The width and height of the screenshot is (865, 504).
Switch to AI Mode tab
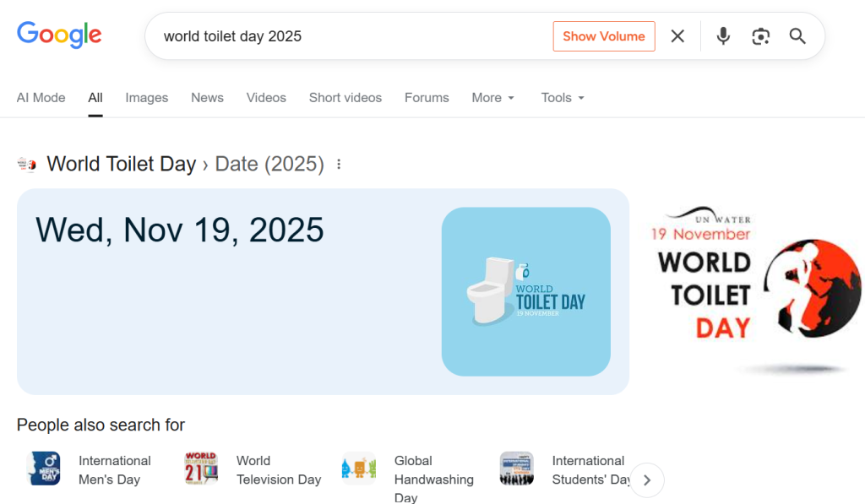pos(41,98)
